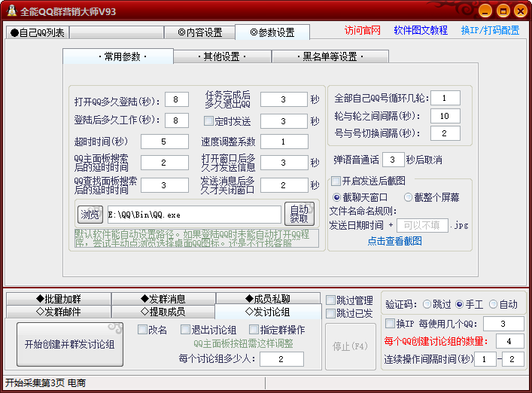Open the 提取成员 tab
532x393 pixels.
163,312
